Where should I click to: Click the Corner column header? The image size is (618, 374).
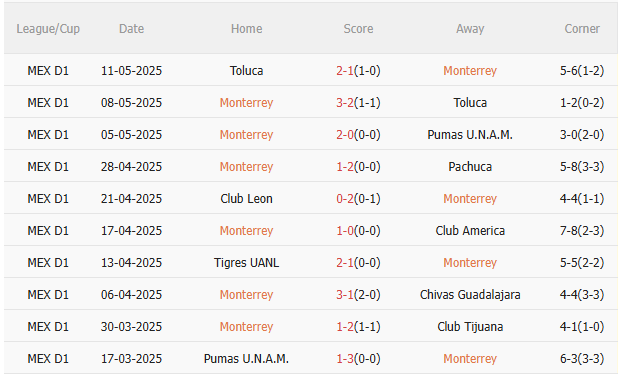click(582, 28)
